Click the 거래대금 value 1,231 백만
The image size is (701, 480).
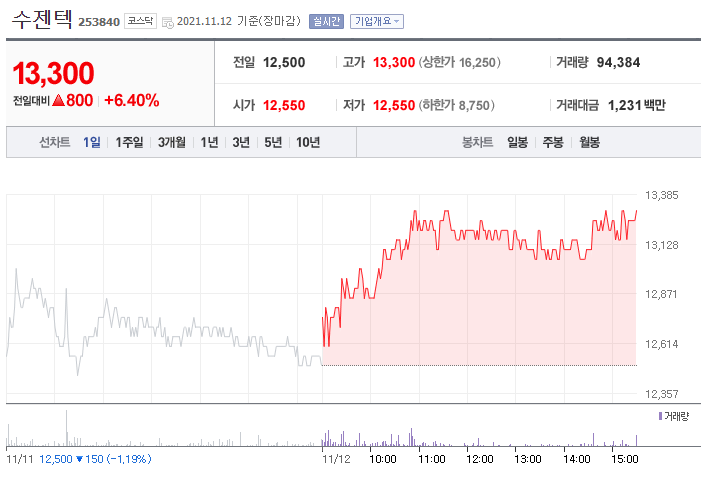coord(637,105)
